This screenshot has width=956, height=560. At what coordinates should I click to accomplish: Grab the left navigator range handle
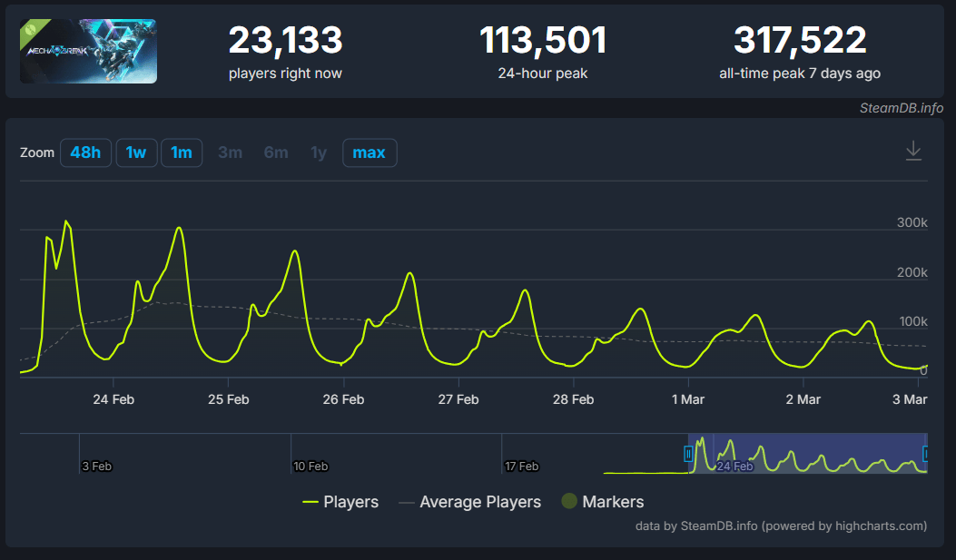(688, 454)
